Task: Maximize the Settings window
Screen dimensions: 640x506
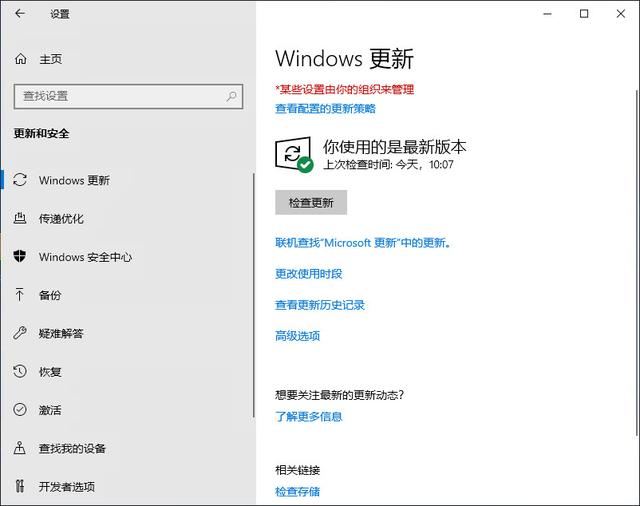Action: click(584, 14)
